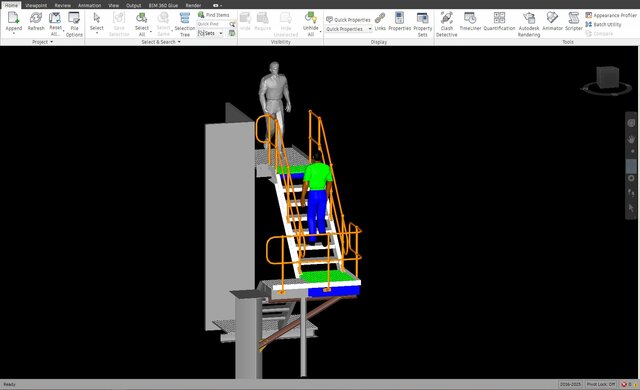Switch to the Render tab

click(x=193, y=5)
